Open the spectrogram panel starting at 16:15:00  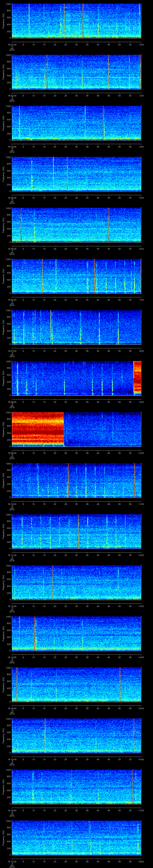click(x=76, y=736)
